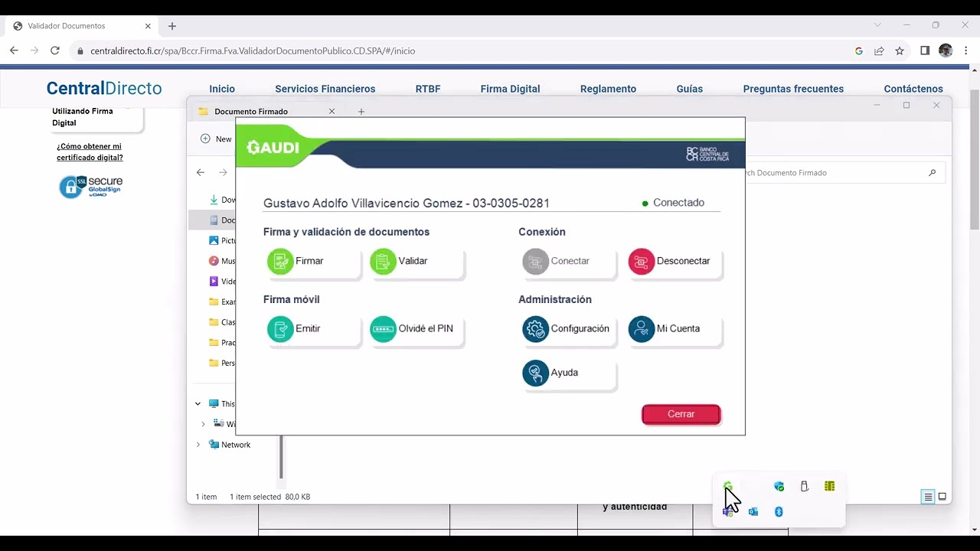
Task: Open the Chrome profile avatar menu
Action: click(x=946, y=51)
